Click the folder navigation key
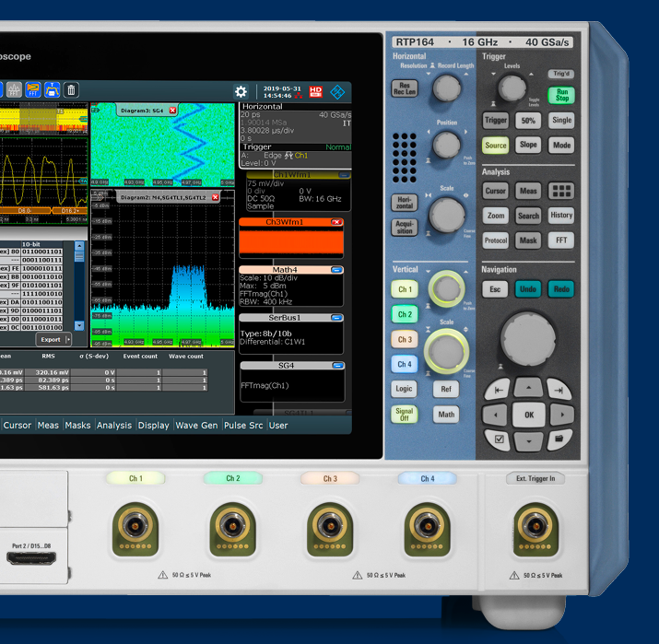 [x=559, y=439]
